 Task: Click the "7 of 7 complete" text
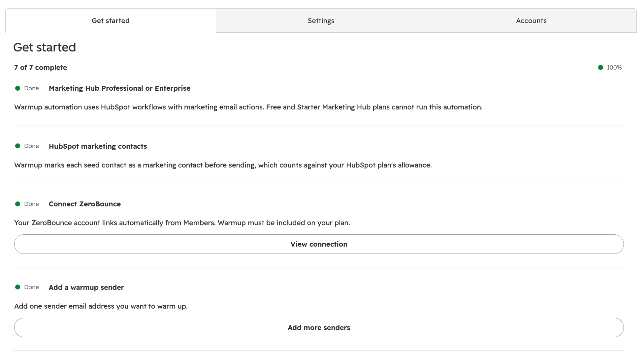click(x=41, y=68)
